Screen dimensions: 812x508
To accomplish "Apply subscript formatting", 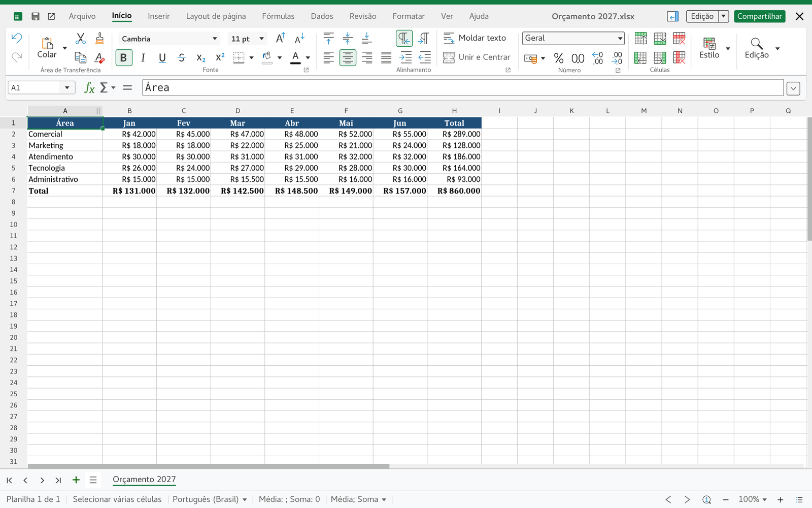I will click(x=201, y=58).
